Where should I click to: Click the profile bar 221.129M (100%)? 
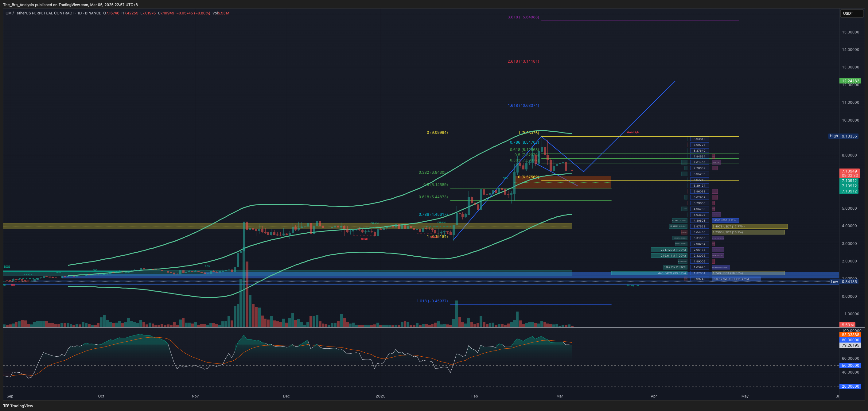click(669, 250)
